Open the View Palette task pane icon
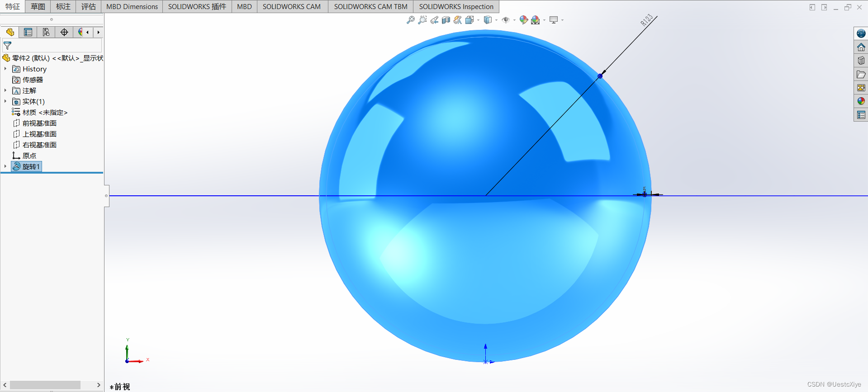868x392 pixels. (861, 88)
